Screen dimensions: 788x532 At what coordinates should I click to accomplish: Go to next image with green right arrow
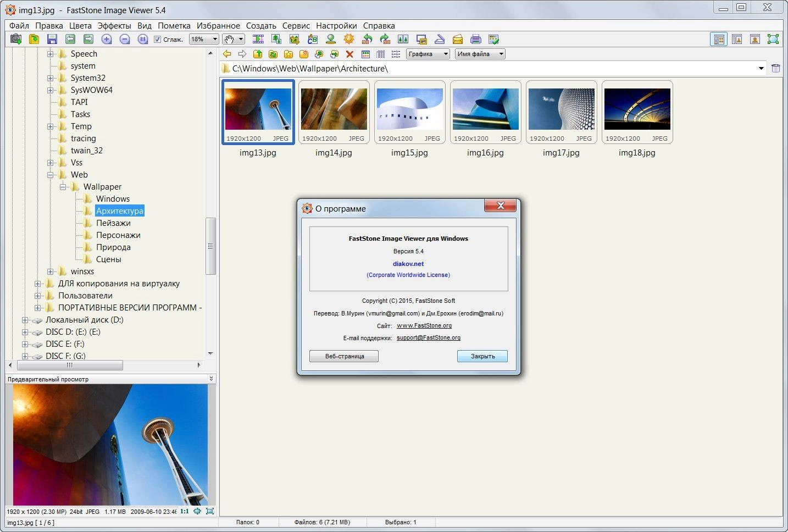pyautogui.click(x=88, y=39)
